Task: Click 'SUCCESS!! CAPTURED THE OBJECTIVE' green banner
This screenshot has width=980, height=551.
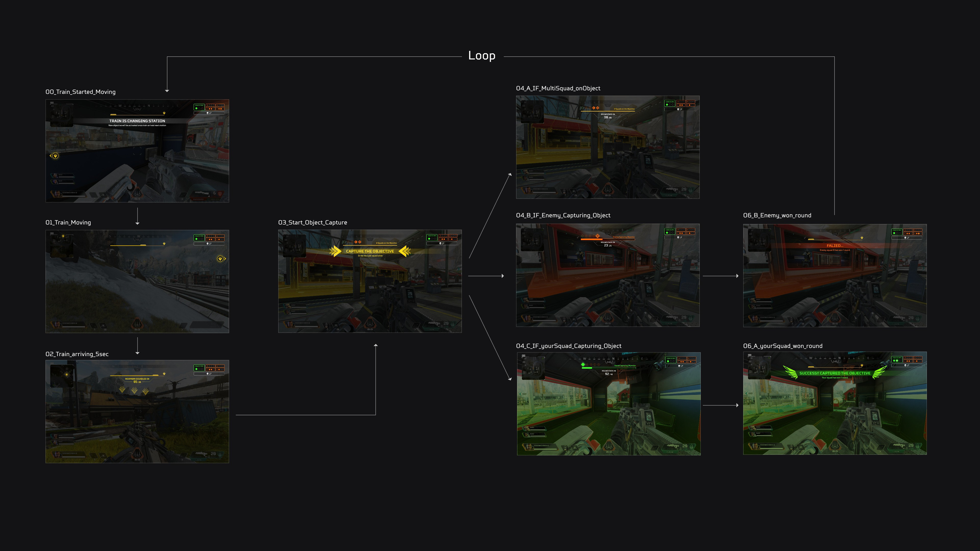Action: pyautogui.click(x=835, y=373)
